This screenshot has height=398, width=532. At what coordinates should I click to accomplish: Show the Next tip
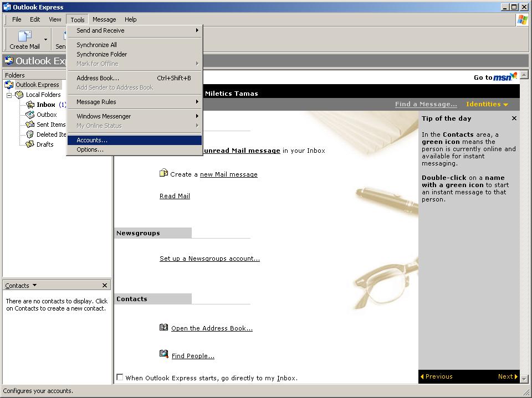pyautogui.click(x=508, y=376)
